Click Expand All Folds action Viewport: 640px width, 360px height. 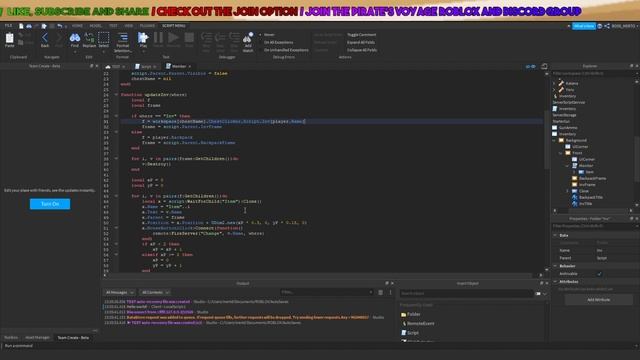pos(361,42)
